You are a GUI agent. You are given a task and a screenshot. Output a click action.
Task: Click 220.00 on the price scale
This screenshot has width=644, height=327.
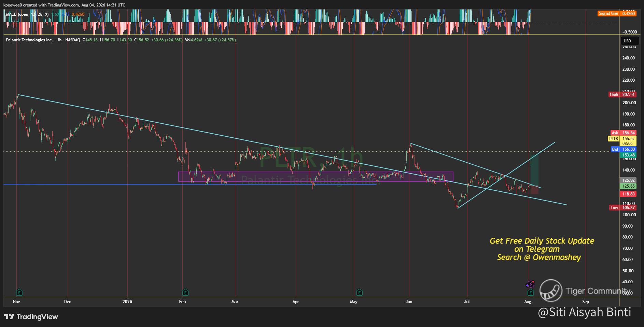click(x=629, y=80)
